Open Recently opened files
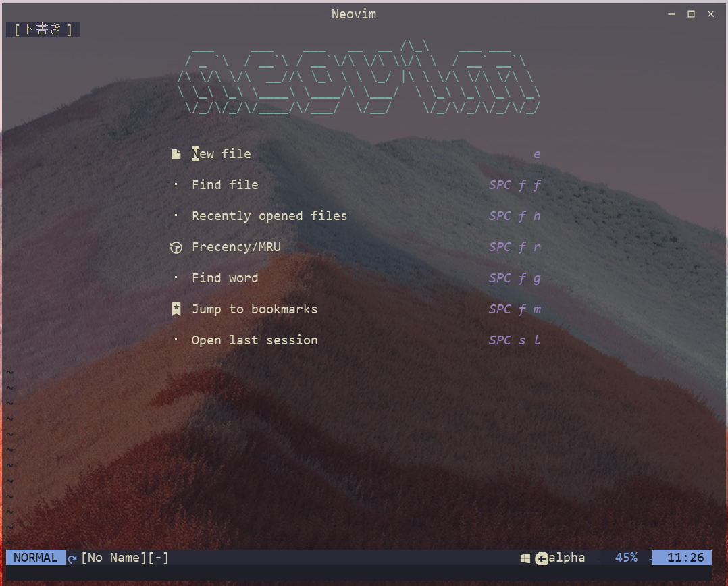Image resolution: width=728 pixels, height=586 pixels. [x=269, y=216]
